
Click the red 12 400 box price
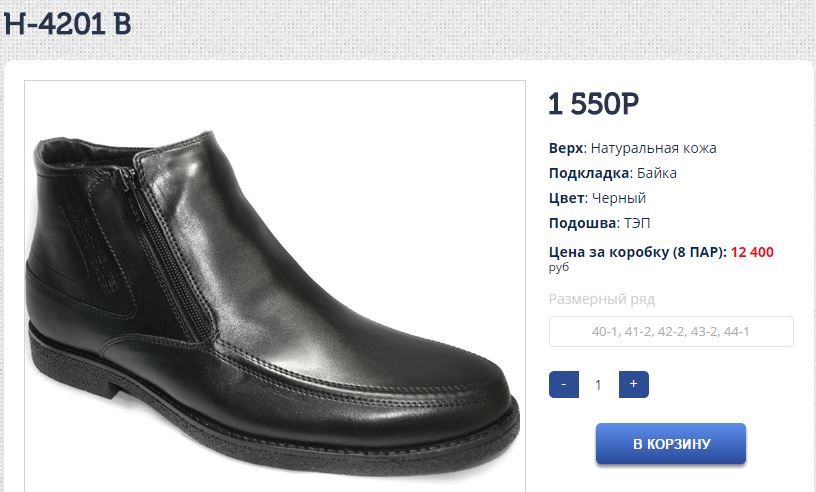coord(752,252)
